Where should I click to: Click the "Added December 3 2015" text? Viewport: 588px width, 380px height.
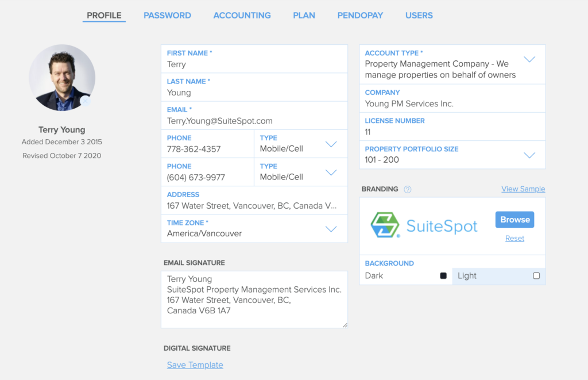point(62,142)
